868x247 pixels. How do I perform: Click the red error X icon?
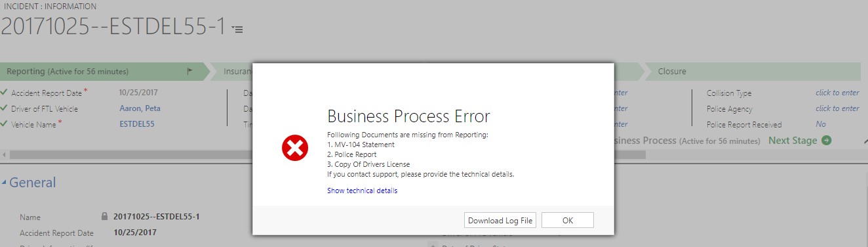tap(295, 148)
